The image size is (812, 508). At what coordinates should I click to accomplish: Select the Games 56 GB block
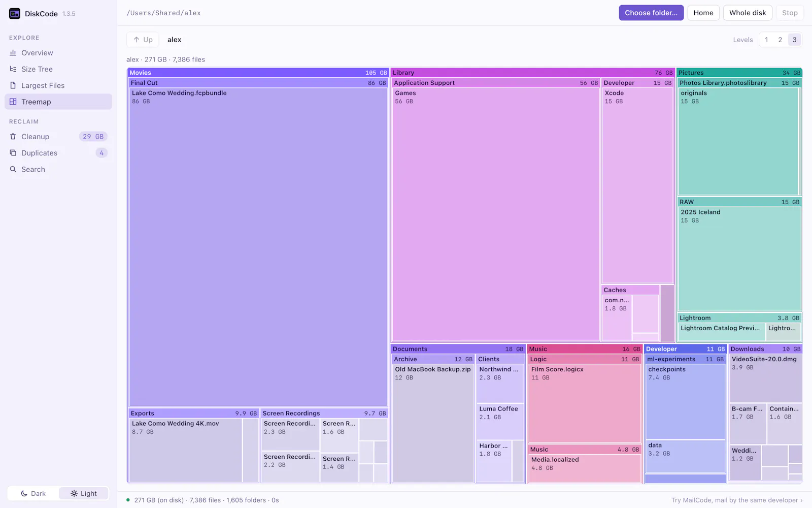[496, 214]
